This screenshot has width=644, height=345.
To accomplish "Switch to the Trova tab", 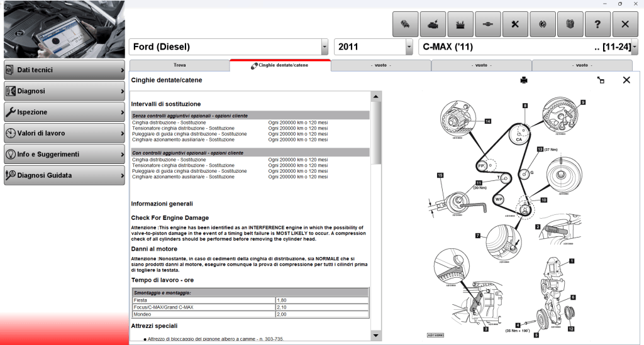I will (179, 65).
